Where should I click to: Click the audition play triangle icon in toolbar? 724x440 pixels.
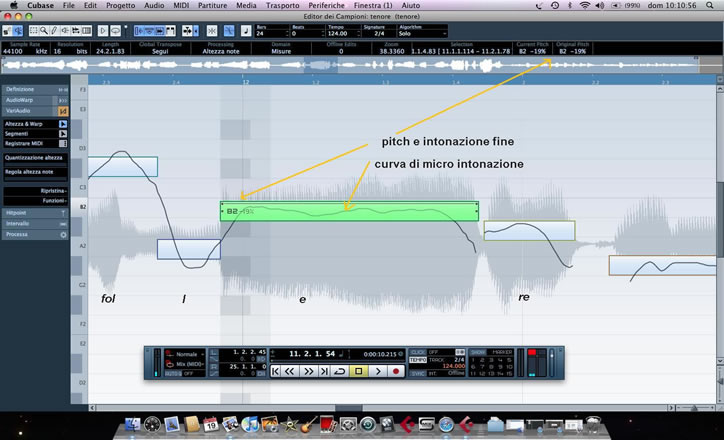pos(103,31)
